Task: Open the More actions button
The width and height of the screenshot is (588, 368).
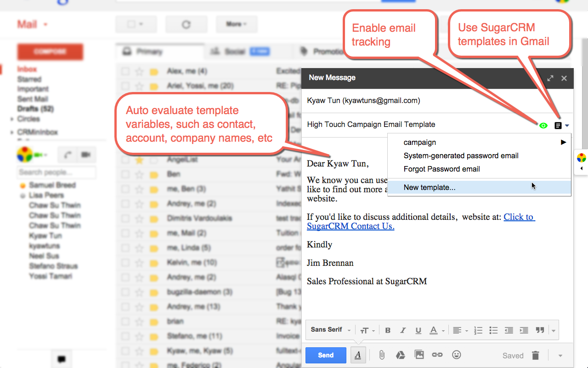Action: (237, 24)
